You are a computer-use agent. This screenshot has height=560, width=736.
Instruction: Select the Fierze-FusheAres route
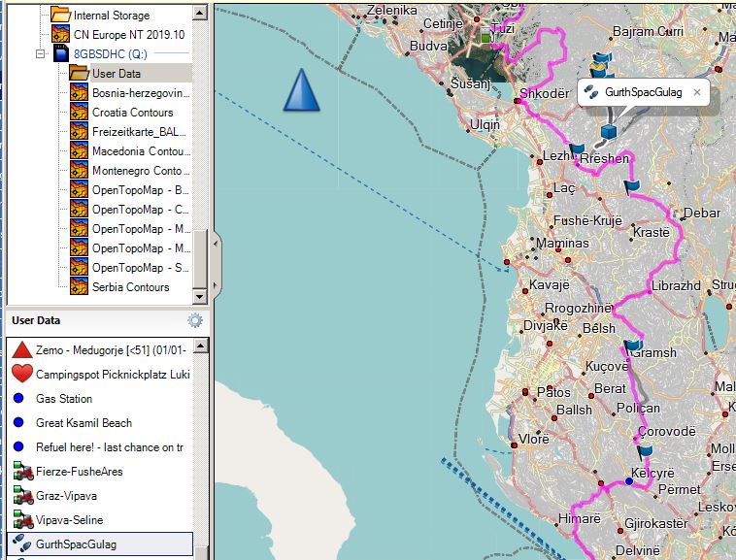pyautogui.click(x=79, y=472)
